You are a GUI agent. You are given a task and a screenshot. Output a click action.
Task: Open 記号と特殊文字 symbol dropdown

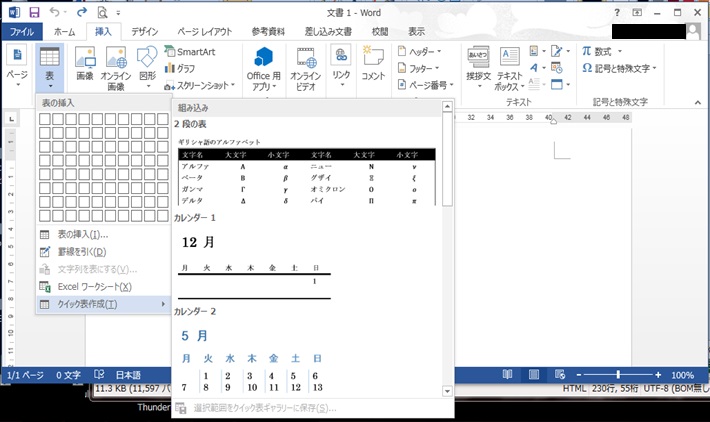(619, 68)
